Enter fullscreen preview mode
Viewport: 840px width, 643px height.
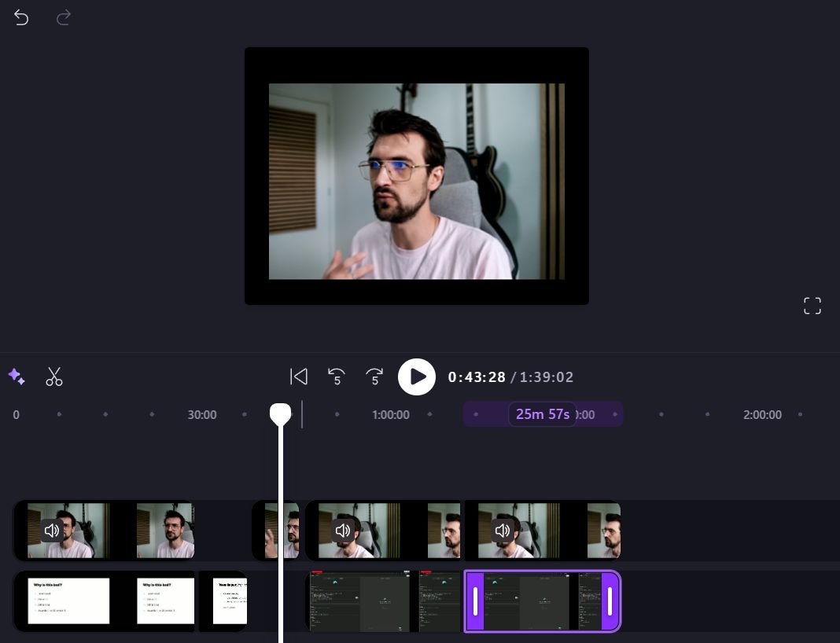[812, 306]
